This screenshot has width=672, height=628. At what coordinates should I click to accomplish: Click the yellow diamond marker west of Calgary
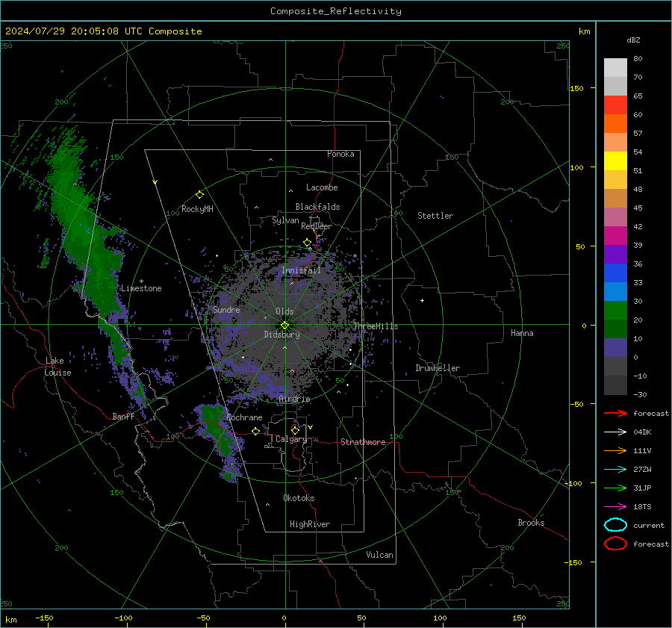coord(255,432)
